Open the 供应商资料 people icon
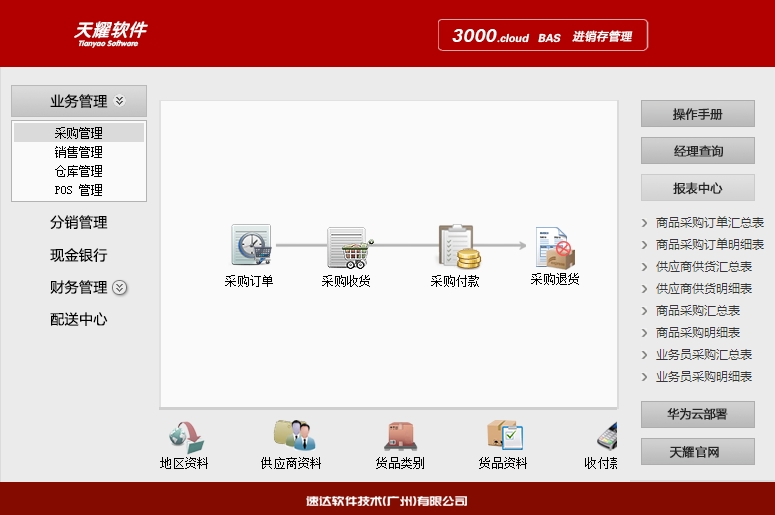This screenshot has width=775, height=515. 295,435
